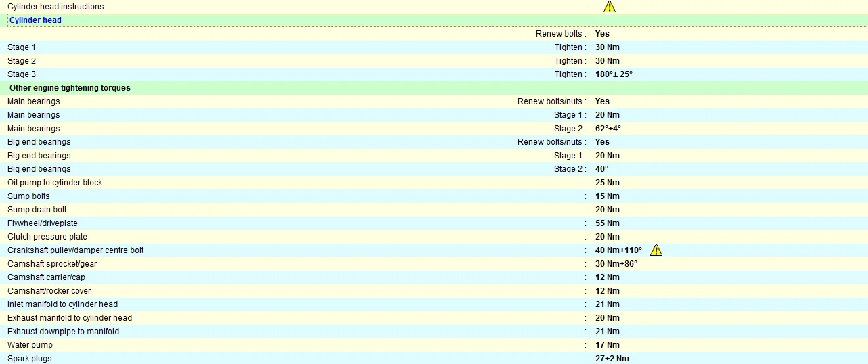Click the Stage 3 tighten value 180°± 25°
Image resolution: width=868 pixels, height=364 pixels.
coord(614,74)
